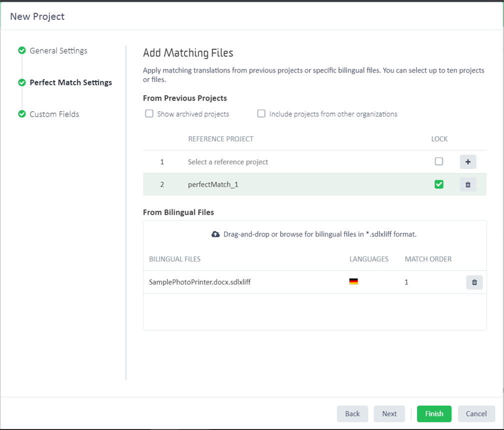Go to General Settings step
Image resolution: width=504 pixels, height=430 pixels.
58,50
